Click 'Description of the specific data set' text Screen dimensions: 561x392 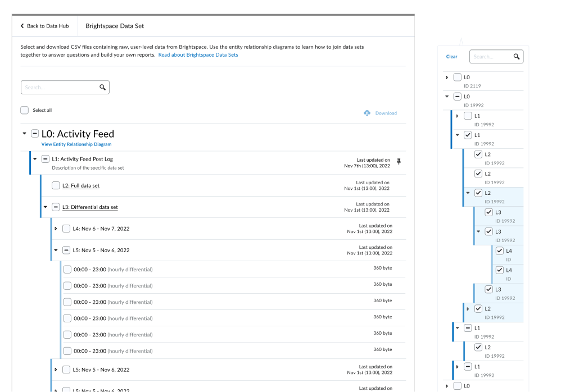tap(88, 168)
